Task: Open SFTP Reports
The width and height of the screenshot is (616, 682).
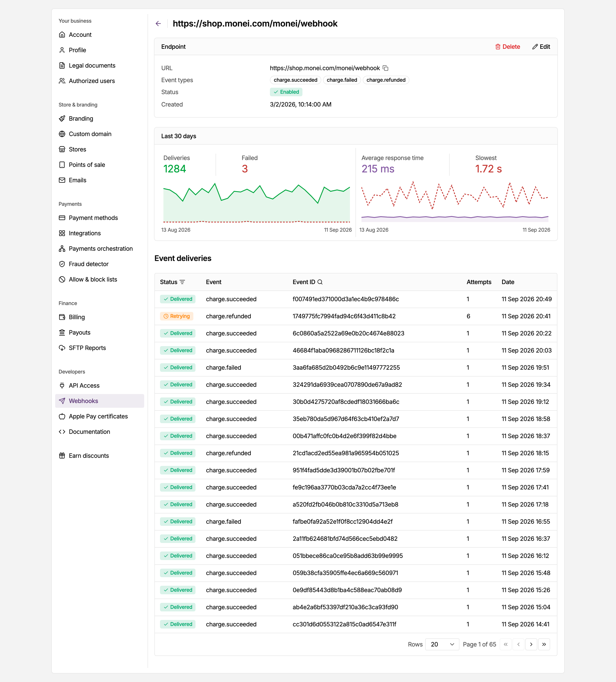Action: (100, 348)
